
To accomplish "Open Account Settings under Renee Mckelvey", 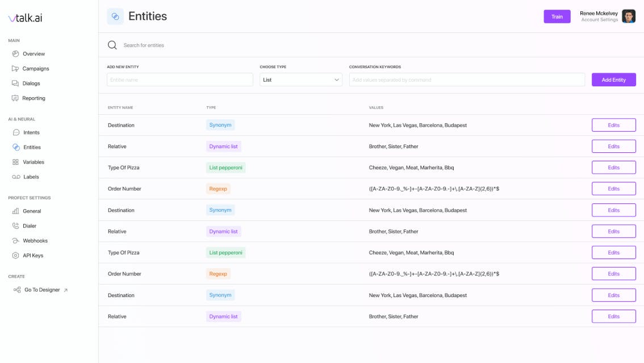I will 599,20.
